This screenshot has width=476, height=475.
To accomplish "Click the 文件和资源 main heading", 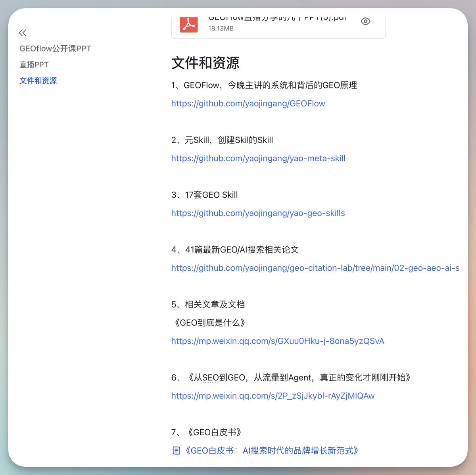I will point(205,63).
